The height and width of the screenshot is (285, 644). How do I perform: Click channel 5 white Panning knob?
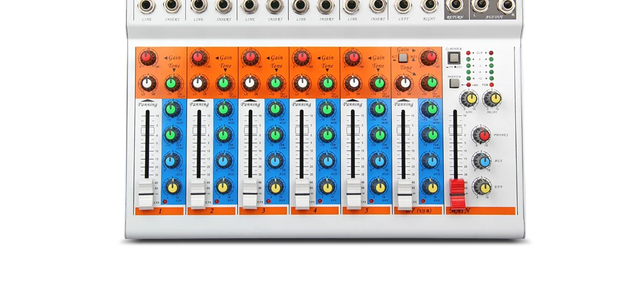[354, 84]
